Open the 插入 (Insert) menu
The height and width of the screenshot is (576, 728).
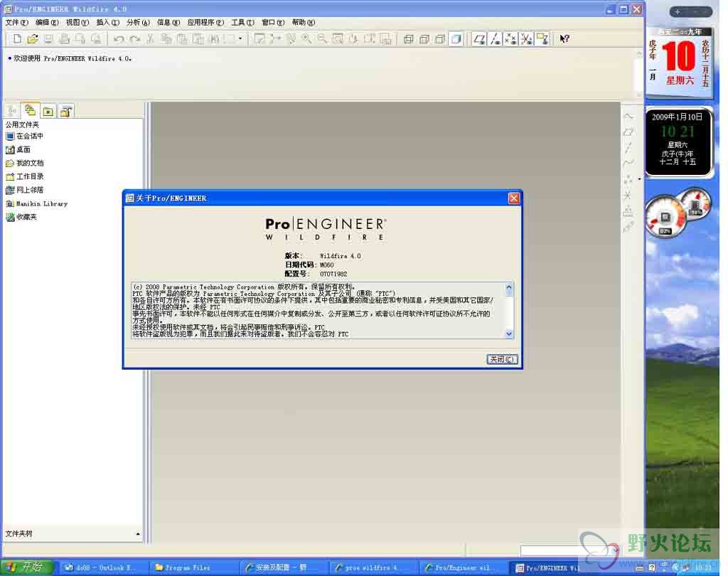108,22
